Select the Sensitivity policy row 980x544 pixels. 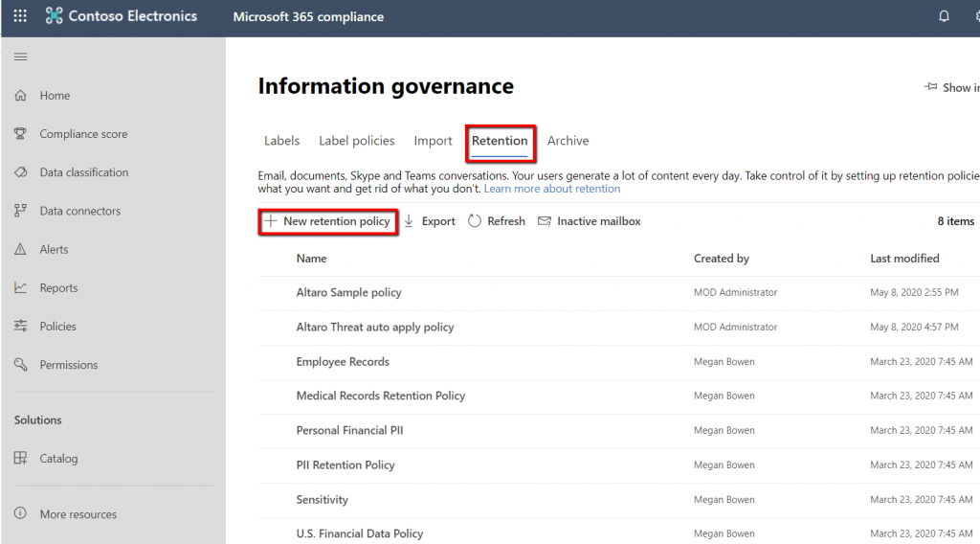pos(322,500)
